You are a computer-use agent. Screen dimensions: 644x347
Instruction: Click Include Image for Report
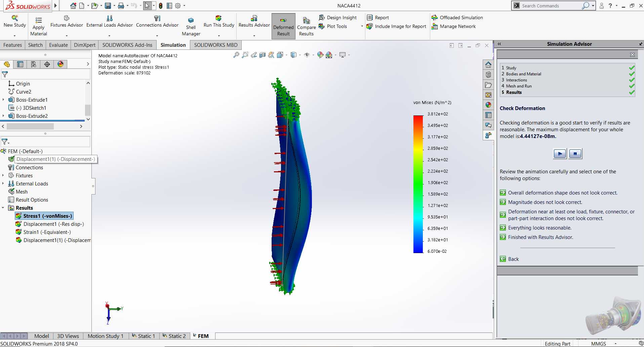[x=396, y=26]
